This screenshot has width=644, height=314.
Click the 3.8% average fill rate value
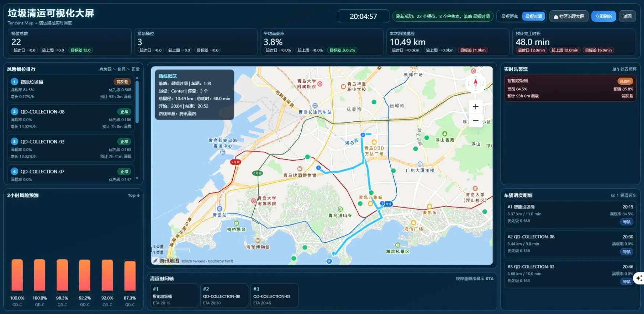pos(273,42)
